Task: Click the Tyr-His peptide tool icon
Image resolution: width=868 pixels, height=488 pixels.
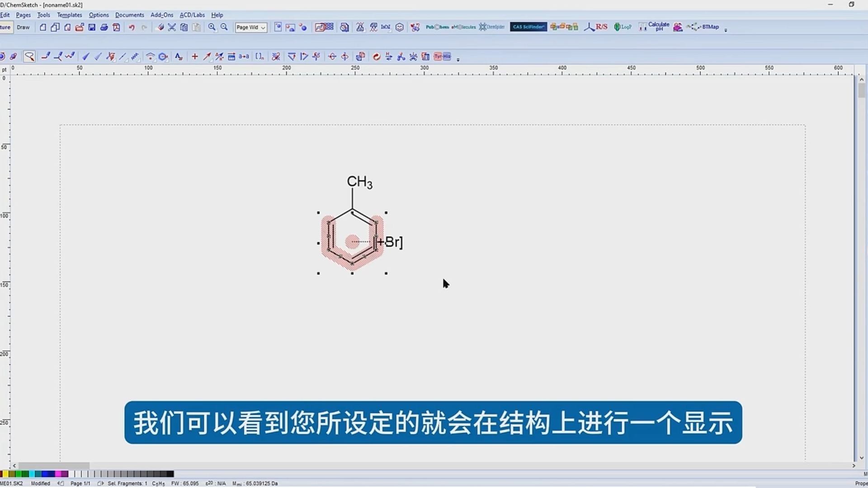Action: (x=442, y=56)
